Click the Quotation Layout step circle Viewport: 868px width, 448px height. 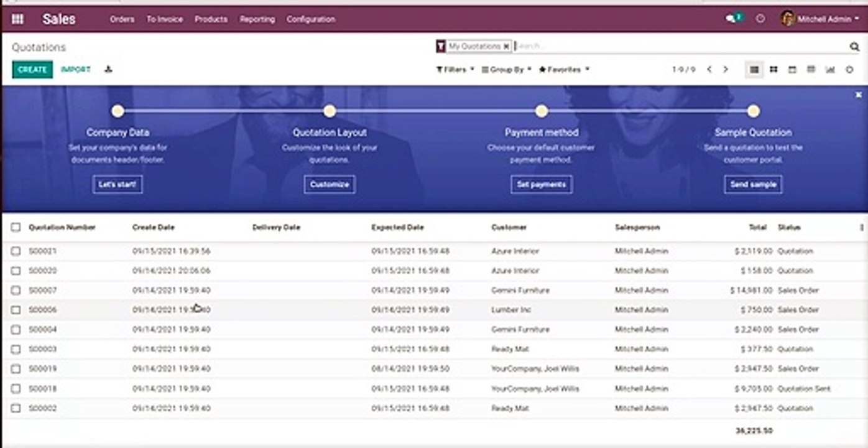(x=330, y=111)
